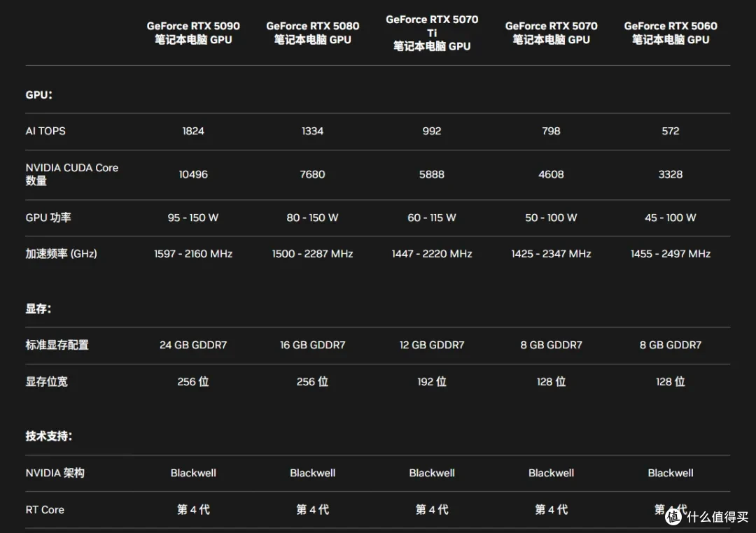Select the GeForce RTX 5090 column header
Screen dimensions: 756x533
click(193, 33)
